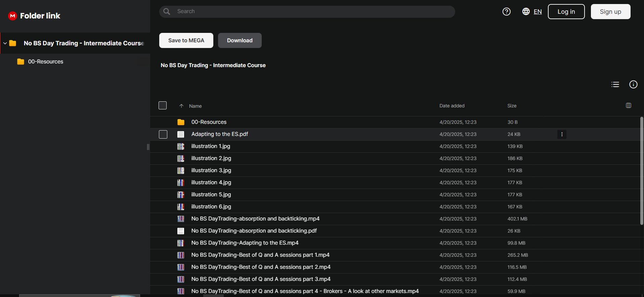Click the Log in button
Viewport: 644px width, 297px height.
click(566, 12)
